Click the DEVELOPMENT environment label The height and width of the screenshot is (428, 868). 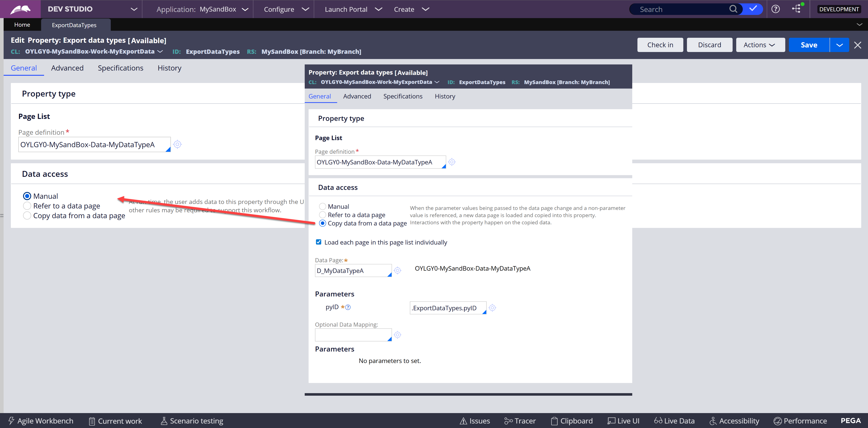[x=839, y=9]
